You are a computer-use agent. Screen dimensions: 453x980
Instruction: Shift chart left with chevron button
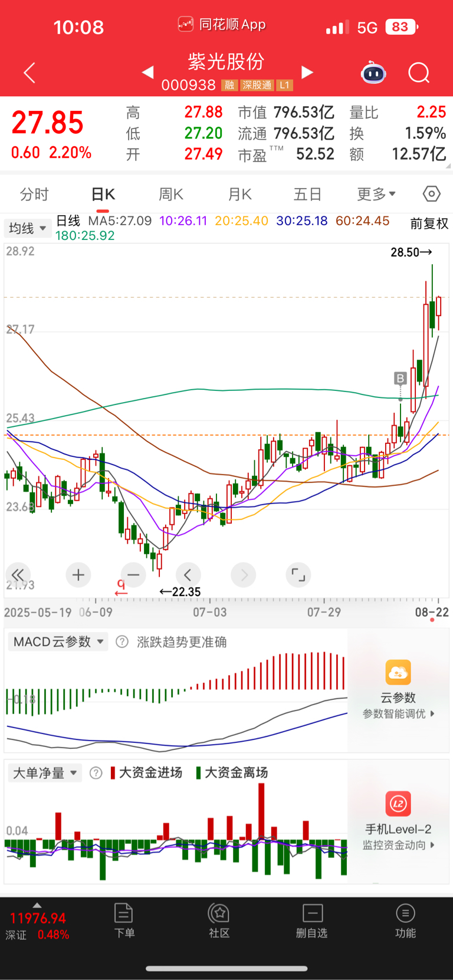coord(188,575)
